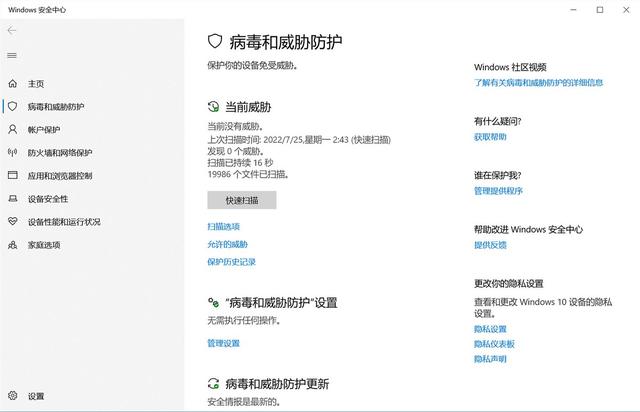This screenshot has height=412, width=640.
Task: Open 防火墙和网络保护 page
Action: [60, 153]
